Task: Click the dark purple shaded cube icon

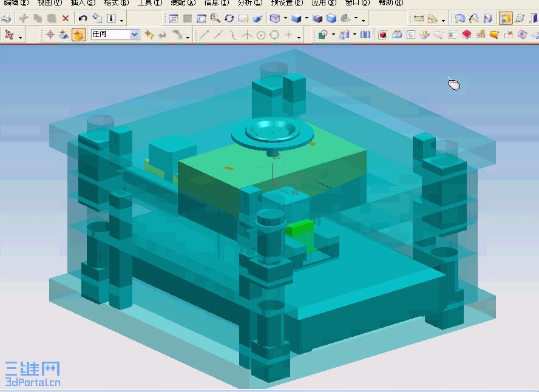Action: click(x=317, y=18)
